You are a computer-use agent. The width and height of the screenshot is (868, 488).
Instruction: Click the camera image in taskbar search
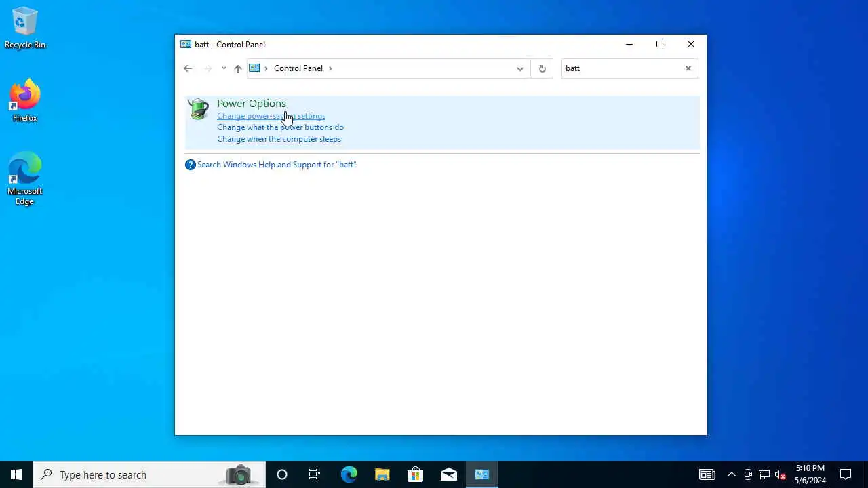click(238, 474)
